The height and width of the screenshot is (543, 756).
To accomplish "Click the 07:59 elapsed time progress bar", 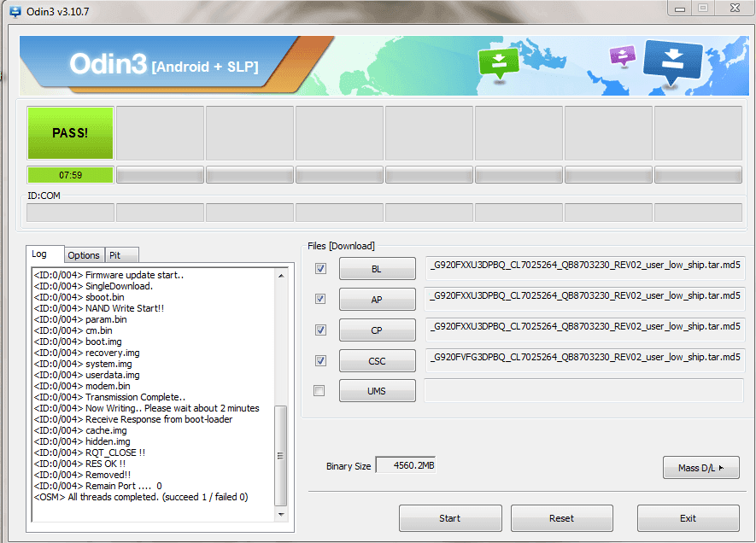I will tap(70, 175).
